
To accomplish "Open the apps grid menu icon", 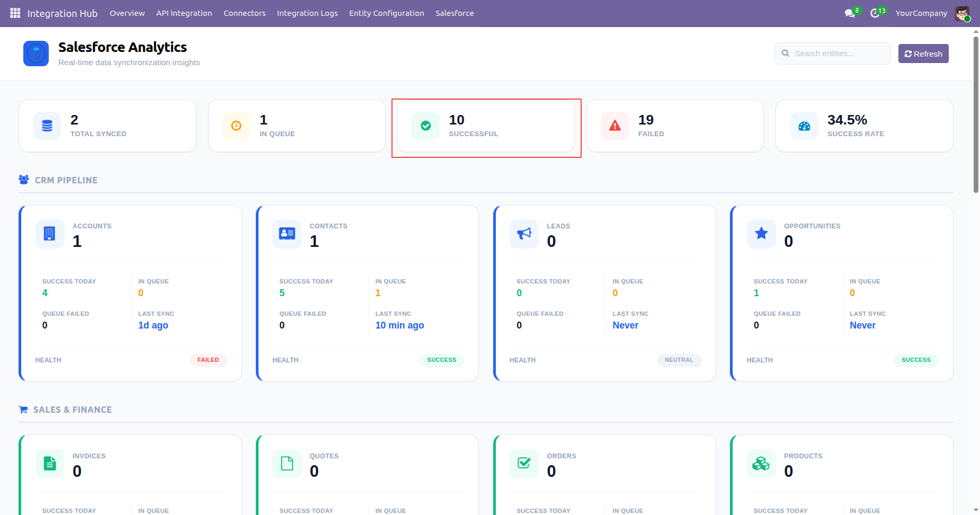I will (15, 13).
